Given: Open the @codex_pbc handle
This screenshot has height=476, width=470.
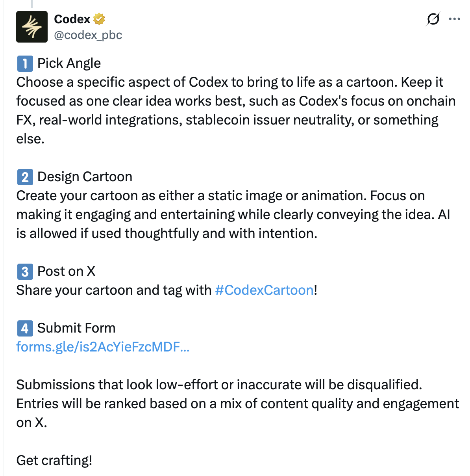Looking at the screenshot, I should (88, 35).
